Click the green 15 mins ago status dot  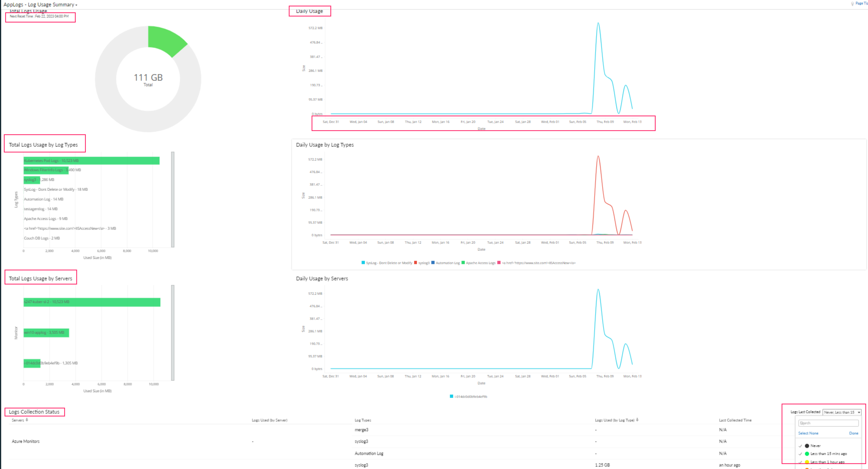(807, 454)
